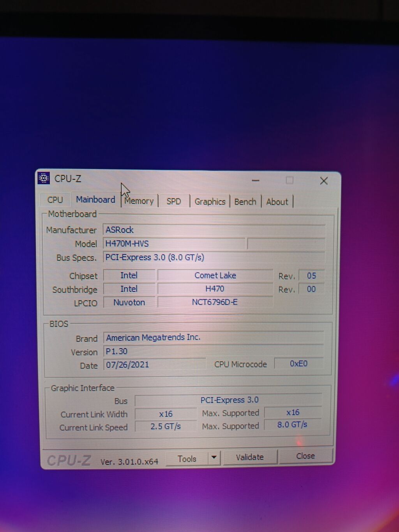This screenshot has width=399, height=532.
Task: Minimize the CPU-Z window
Action: [x=256, y=180]
